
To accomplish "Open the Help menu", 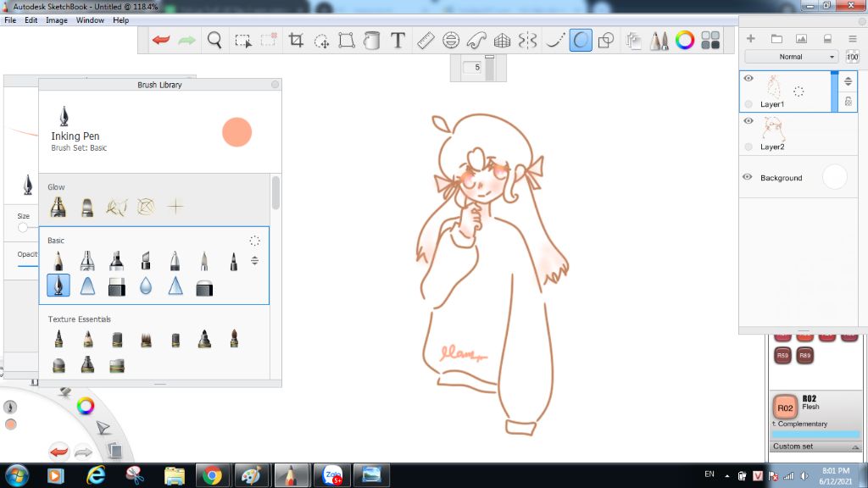I will 120,20.
